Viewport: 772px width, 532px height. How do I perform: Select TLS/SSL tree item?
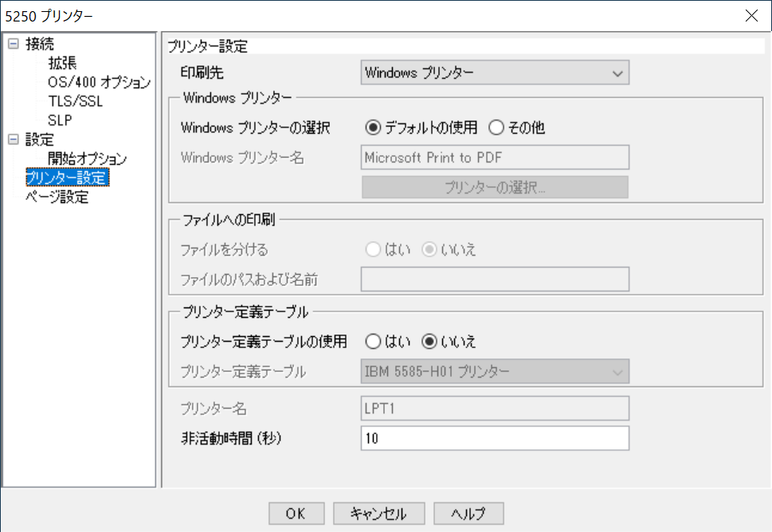76,101
